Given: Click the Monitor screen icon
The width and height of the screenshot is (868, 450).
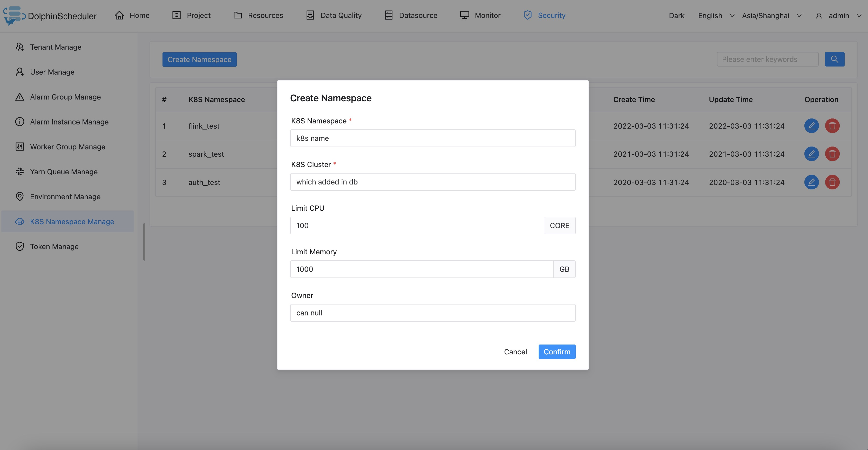Looking at the screenshot, I should click(465, 15).
